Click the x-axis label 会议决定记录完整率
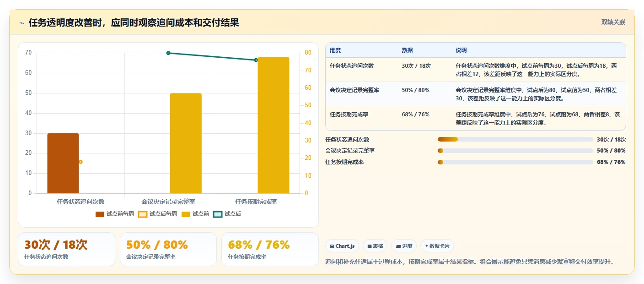This screenshot has height=284, width=644. pos(168,202)
